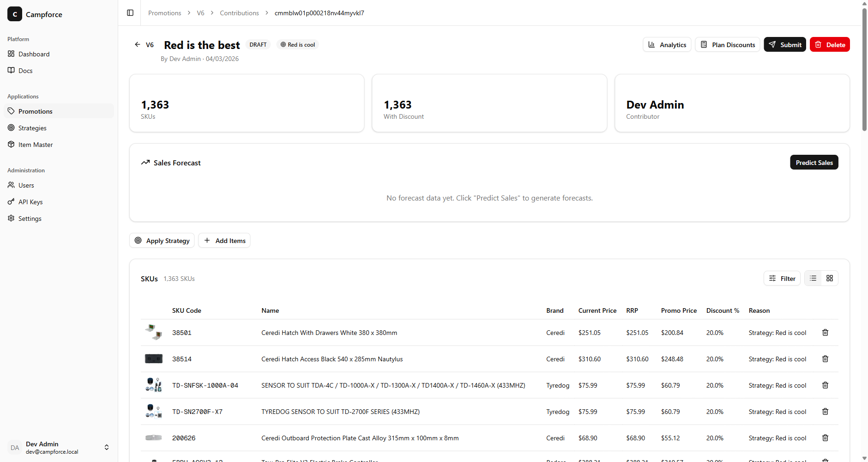
Task: Click the Name column header
Action: point(270,310)
